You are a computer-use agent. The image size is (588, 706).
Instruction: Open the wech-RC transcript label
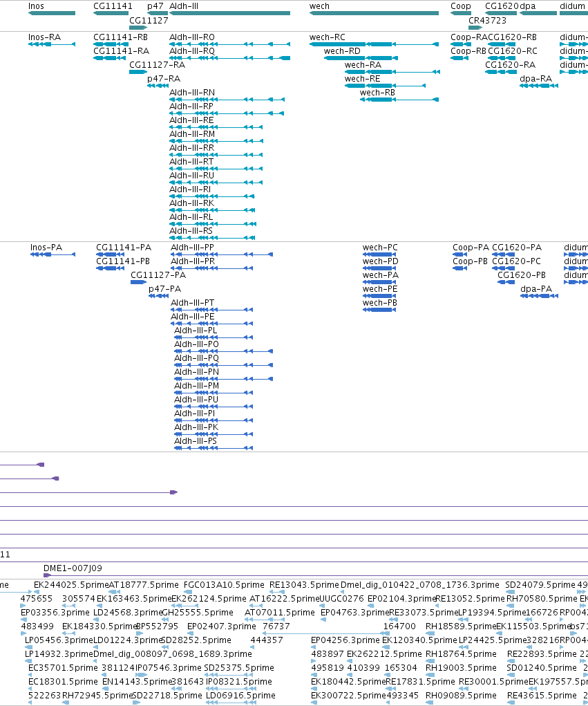click(328, 37)
